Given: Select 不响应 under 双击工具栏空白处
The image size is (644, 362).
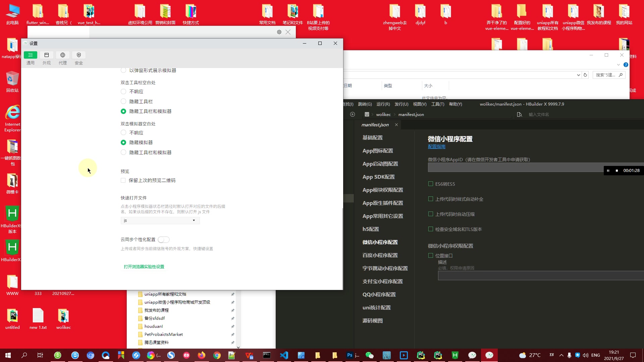Looking at the screenshot, I should coord(123,92).
